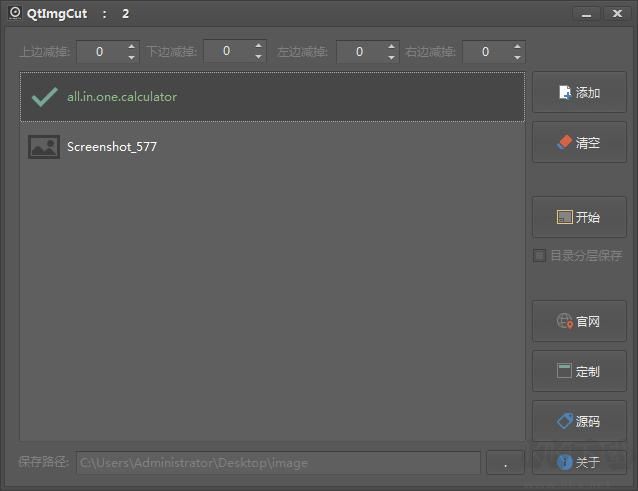Click the 上边减掉 number input field
Screen dimensions: 638x491
tap(100, 52)
